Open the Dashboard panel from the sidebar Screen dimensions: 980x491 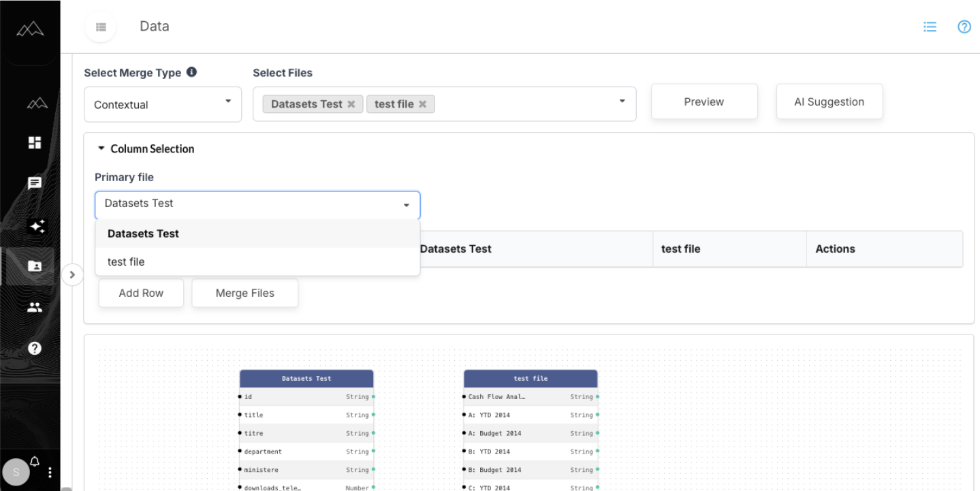click(35, 142)
